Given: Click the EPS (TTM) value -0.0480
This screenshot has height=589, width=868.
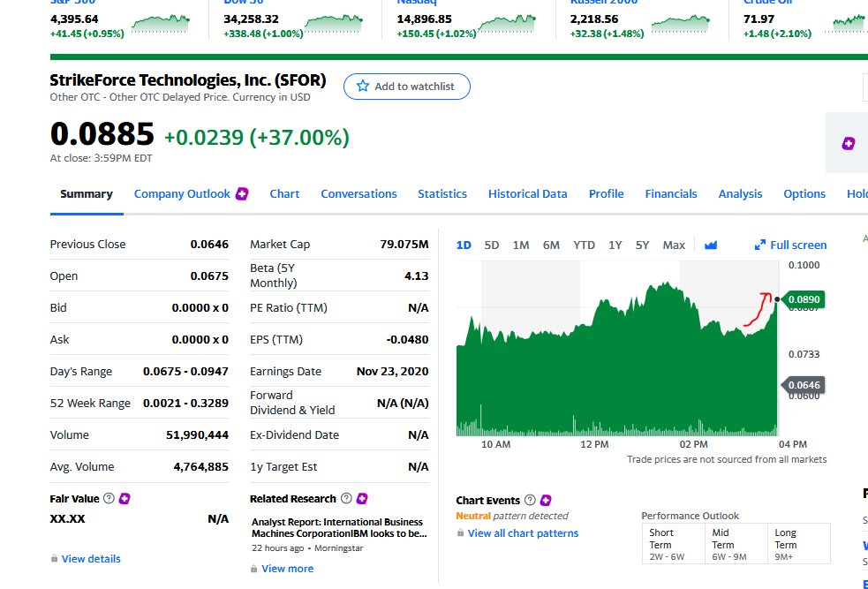Looking at the screenshot, I should click(x=407, y=339).
